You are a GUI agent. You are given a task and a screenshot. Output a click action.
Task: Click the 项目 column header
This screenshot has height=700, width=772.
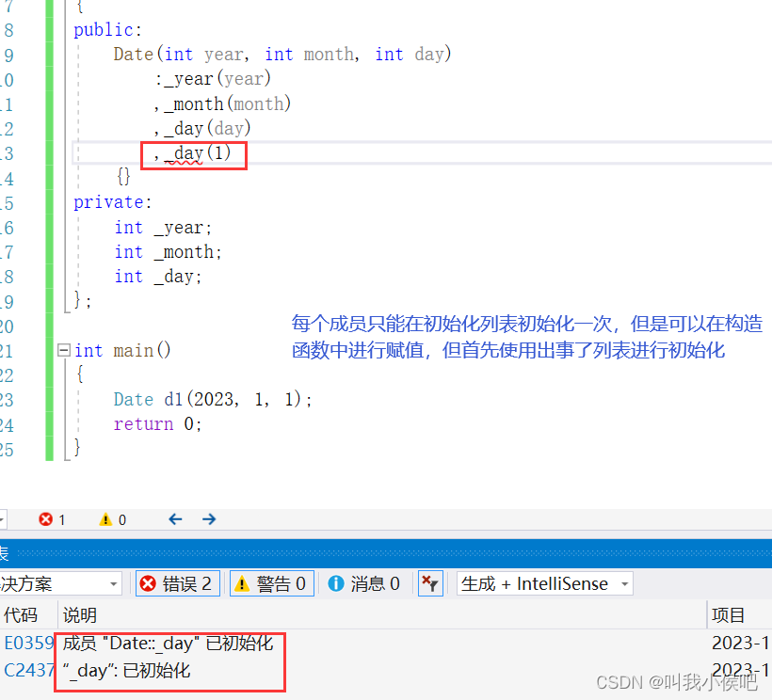point(730,614)
